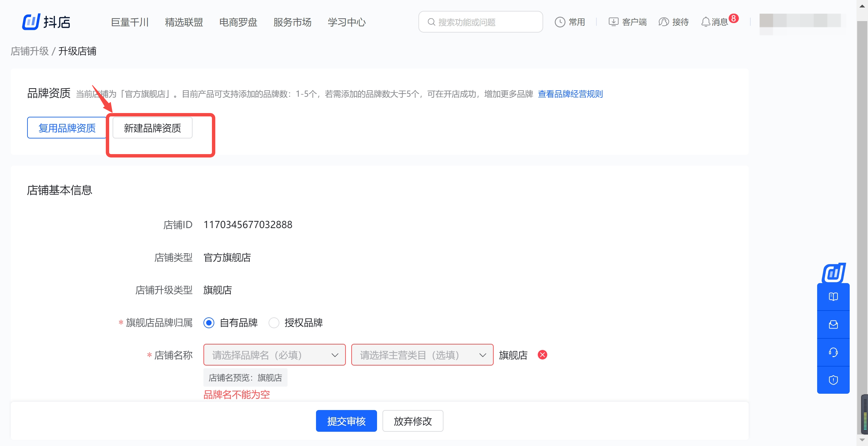
Task: Click the scrollbar down arrow
Action: pos(862,440)
